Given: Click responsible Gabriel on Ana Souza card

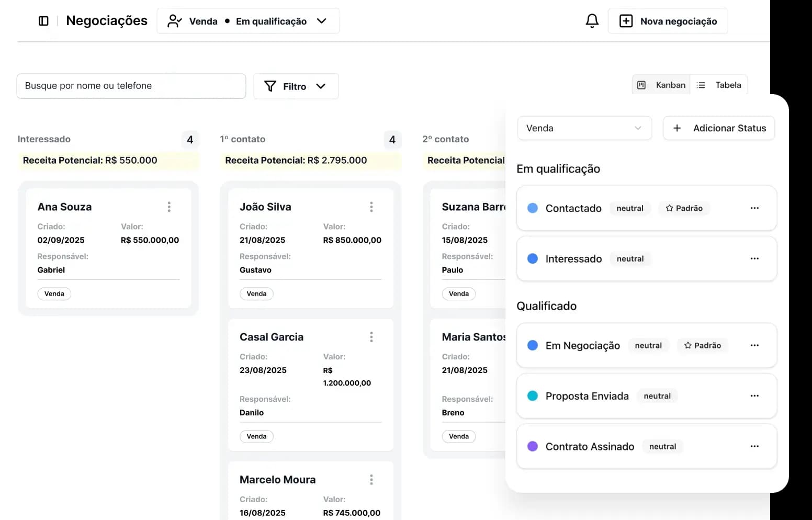Looking at the screenshot, I should click(51, 270).
